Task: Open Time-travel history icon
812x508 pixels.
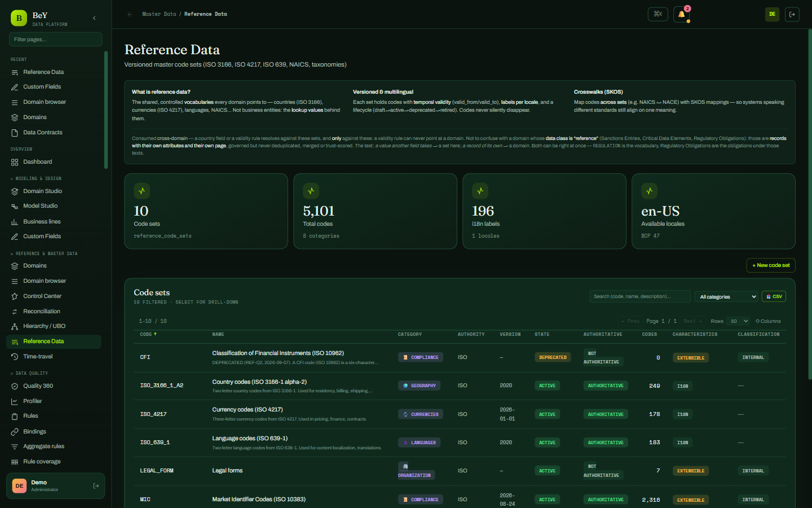Action: pos(15,357)
